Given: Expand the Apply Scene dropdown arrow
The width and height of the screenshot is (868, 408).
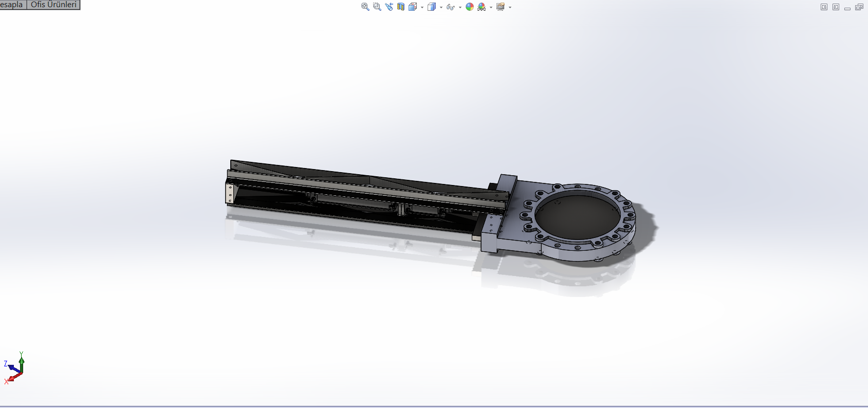Looking at the screenshot, I should coord(491,7).
